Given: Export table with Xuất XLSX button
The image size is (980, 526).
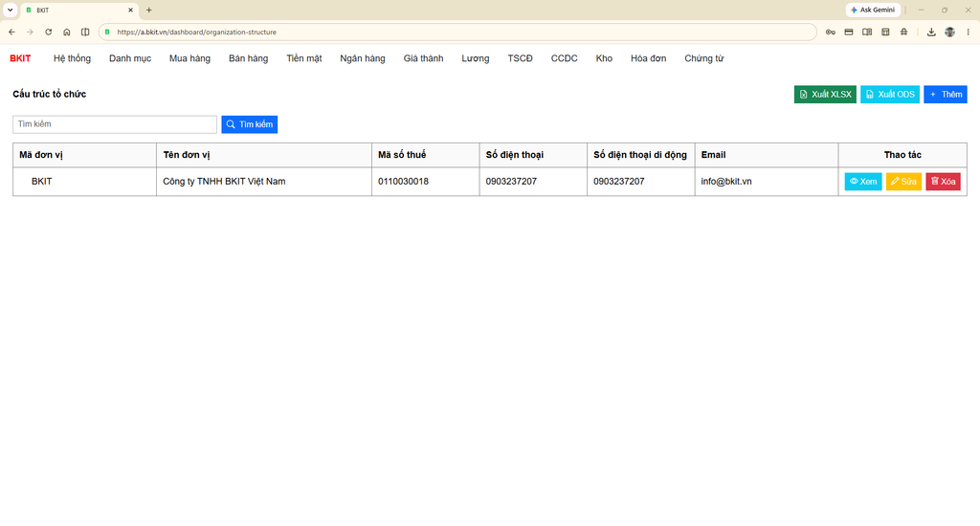Looking at the screenshot, I should coord(825,95).
